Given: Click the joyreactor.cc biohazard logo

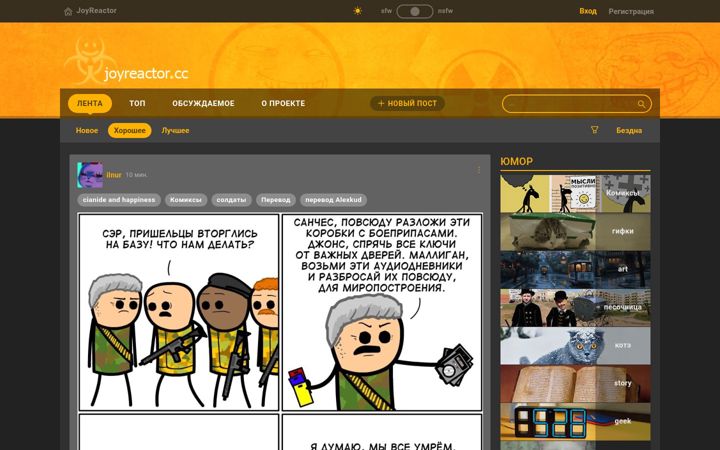Looking at the screenshot, I should click(x=126, y=62).
